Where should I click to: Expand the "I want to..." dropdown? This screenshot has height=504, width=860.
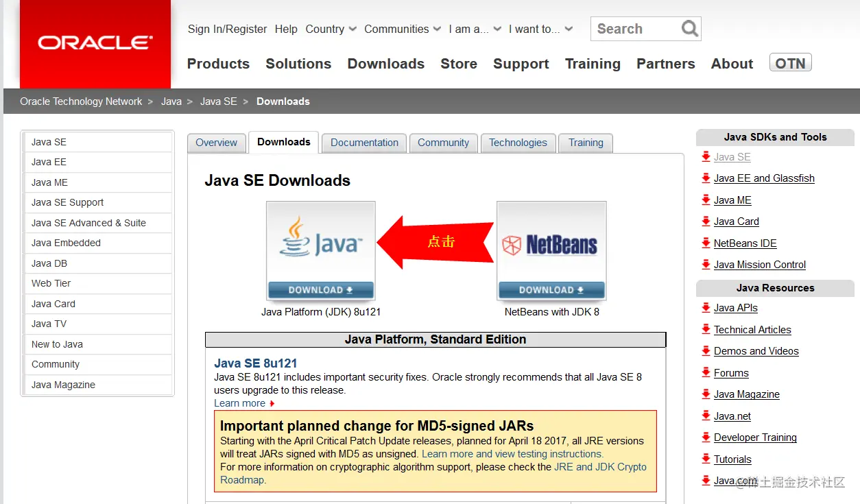541,29
